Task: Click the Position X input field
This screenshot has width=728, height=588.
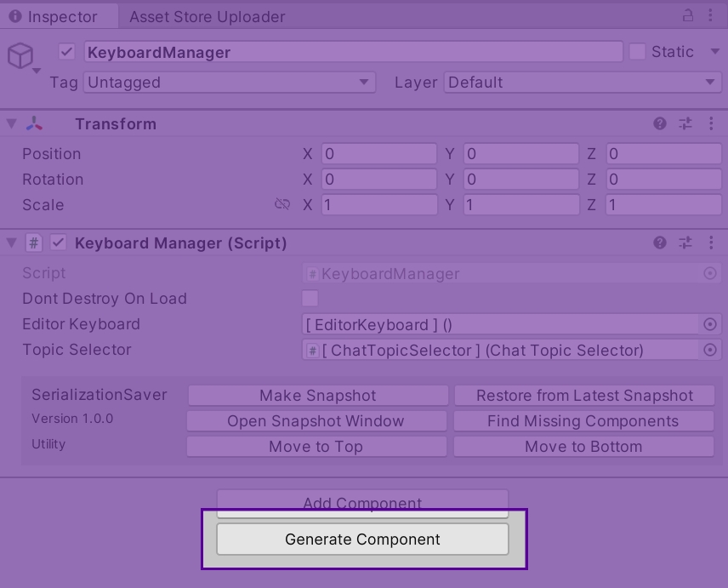Action: tap(378, 154)
